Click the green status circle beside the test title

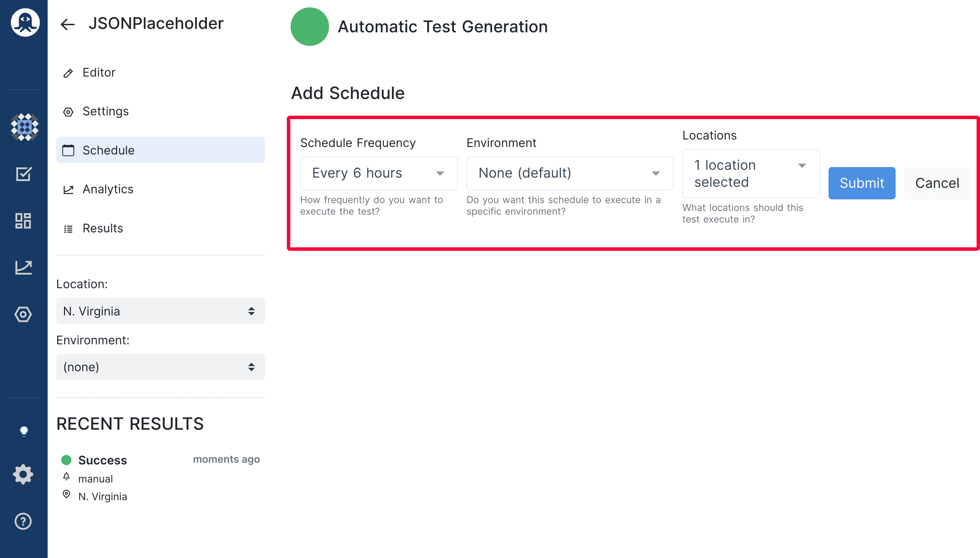pyautogui.click(x=310, y=27)
